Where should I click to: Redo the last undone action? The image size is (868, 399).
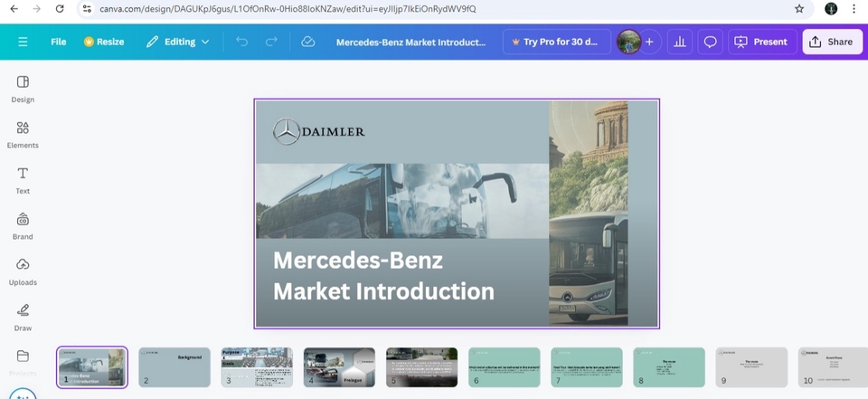point(271,42)
